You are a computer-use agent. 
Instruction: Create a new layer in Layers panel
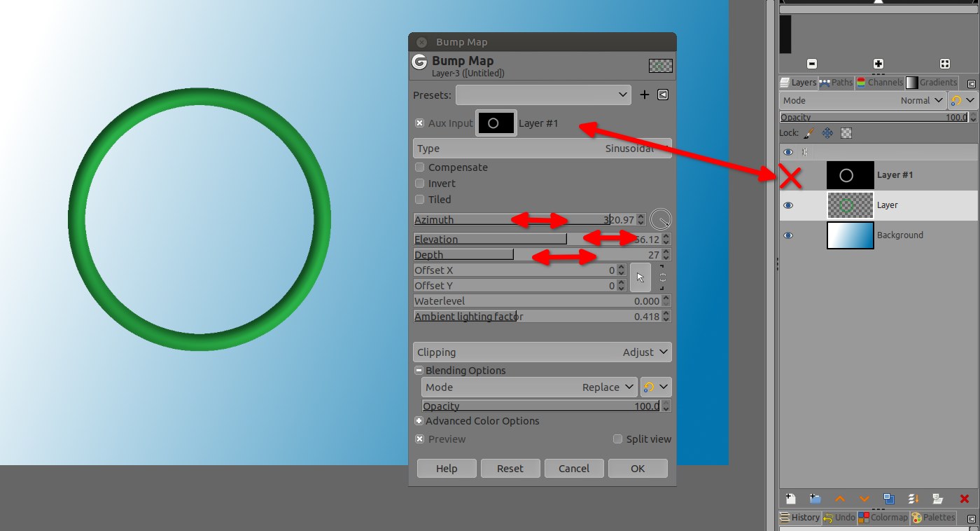click(790, 499)
